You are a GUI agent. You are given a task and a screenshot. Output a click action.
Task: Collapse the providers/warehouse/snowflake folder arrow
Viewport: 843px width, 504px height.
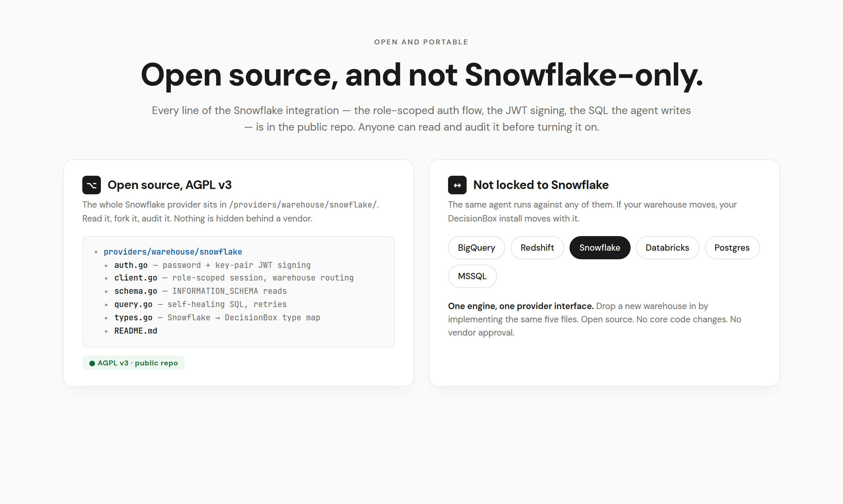pos(96,252)
